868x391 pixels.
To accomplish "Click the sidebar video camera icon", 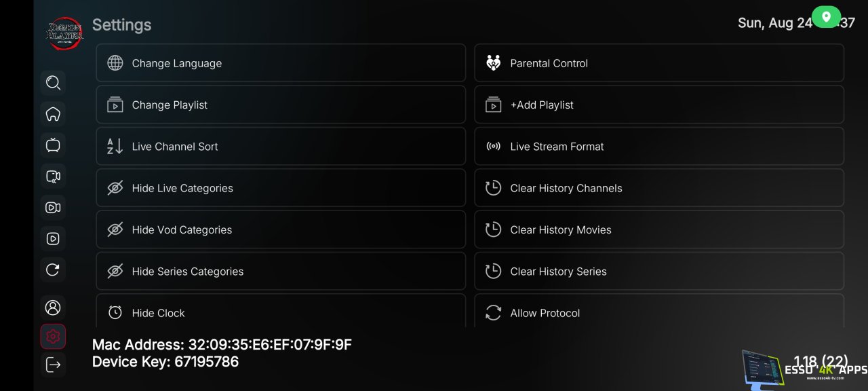I will (53, 208).
